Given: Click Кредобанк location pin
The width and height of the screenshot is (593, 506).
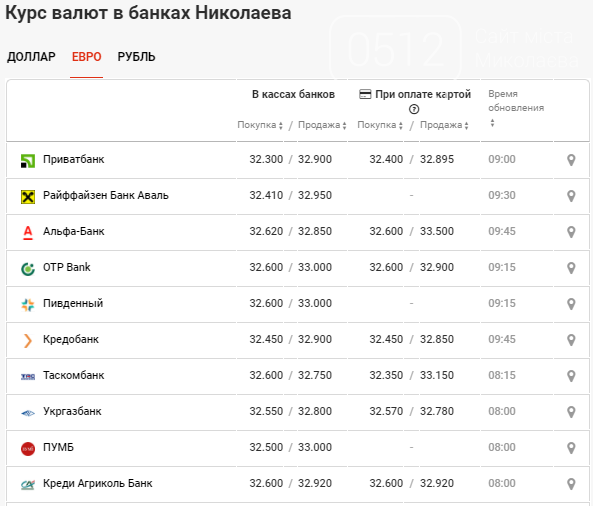Looking at the screenshot, I should pyautogui.click(x=571, y=340).
